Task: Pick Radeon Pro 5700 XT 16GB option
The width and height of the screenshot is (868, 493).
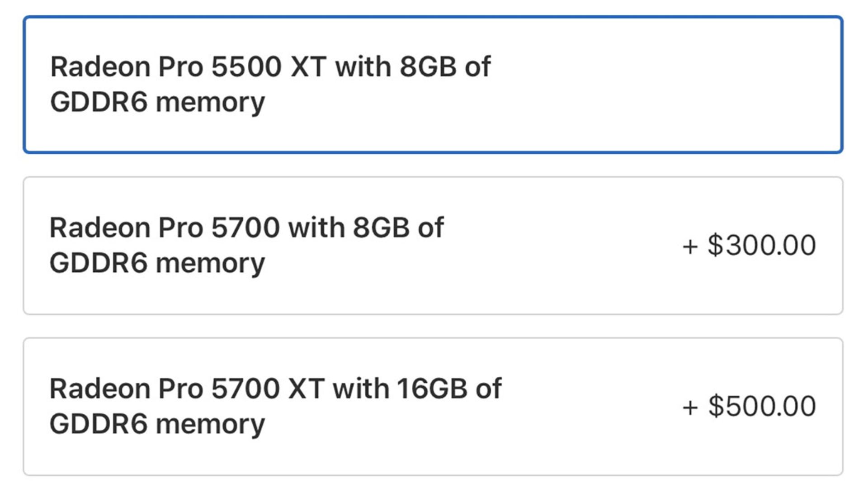Action: point(433,406)
